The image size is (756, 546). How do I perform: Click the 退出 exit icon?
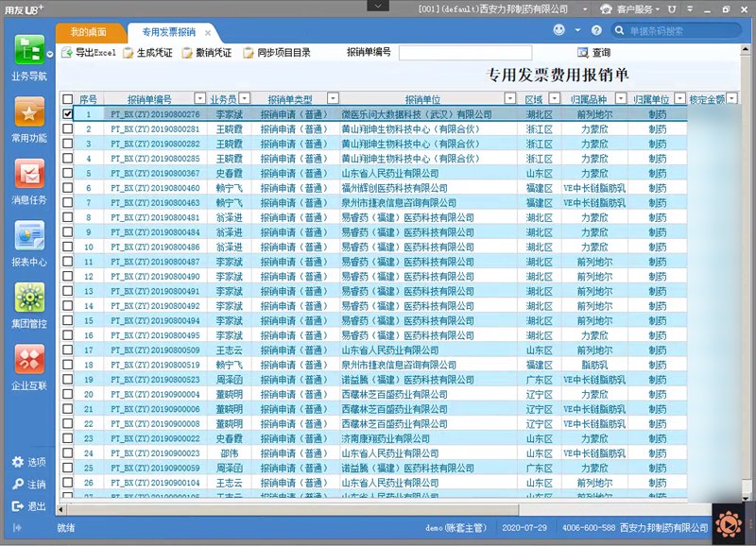pos(18,506)
